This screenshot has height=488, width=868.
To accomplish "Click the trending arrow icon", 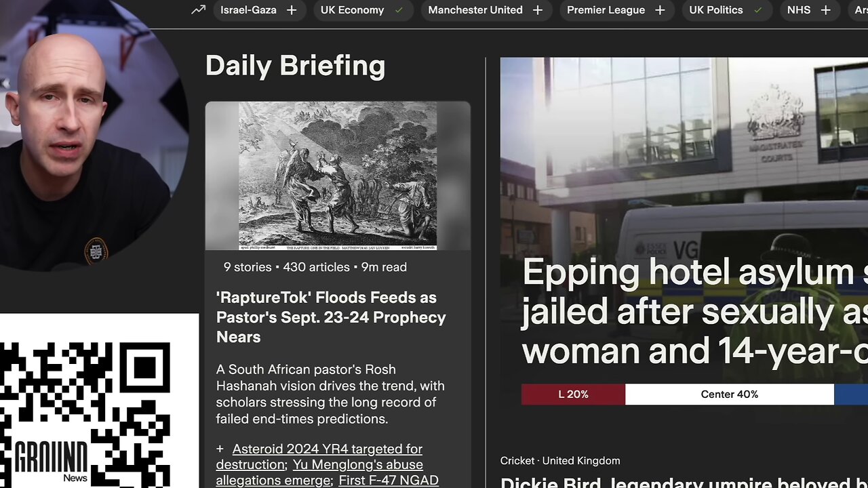I will 198,10.
